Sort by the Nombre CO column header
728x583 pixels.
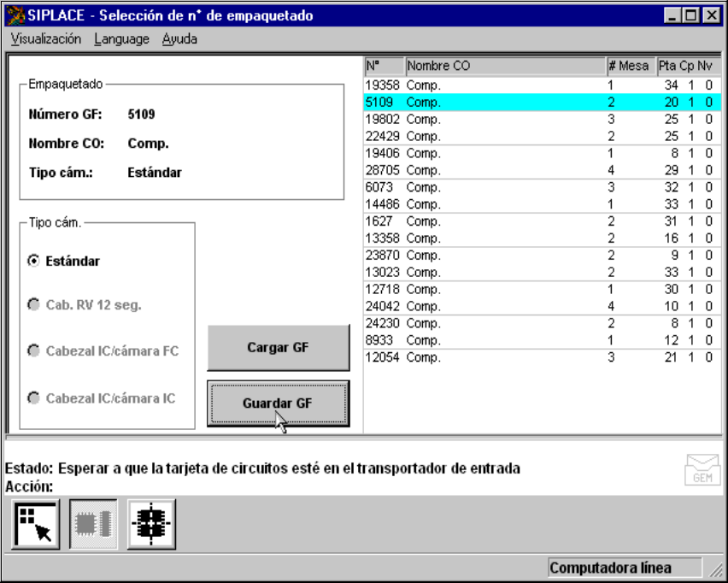[506, 66]
